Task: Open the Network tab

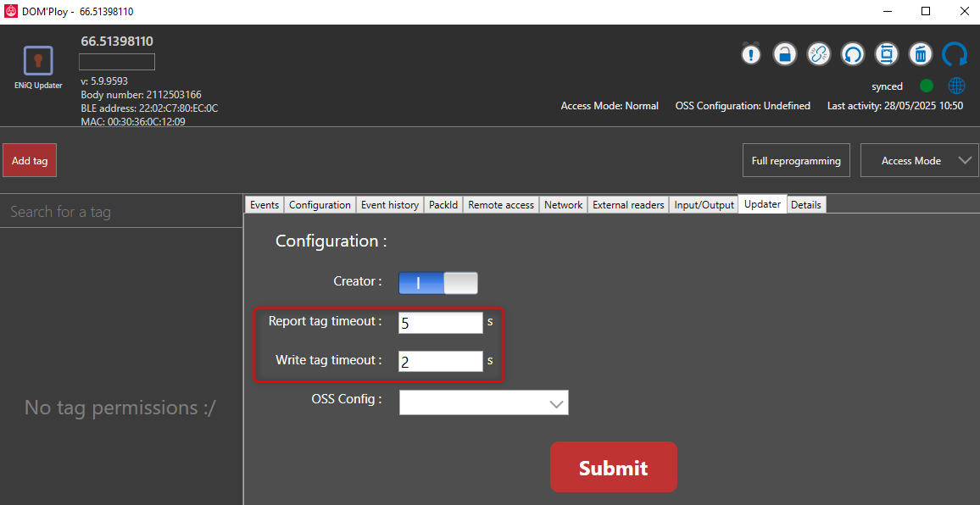Action: click(x=563, y=205)
